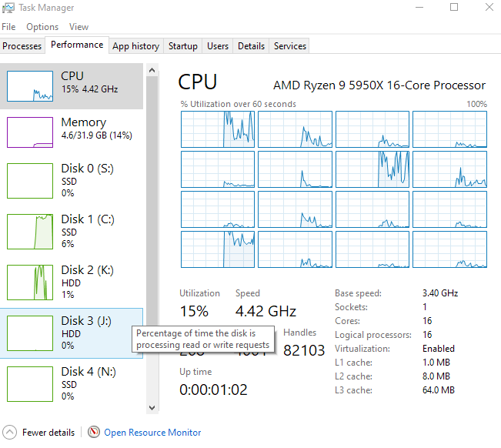Viewport: 501px width, 448px height.
Task: Switch to the App history tab
Action: click(x=135, y=46)
